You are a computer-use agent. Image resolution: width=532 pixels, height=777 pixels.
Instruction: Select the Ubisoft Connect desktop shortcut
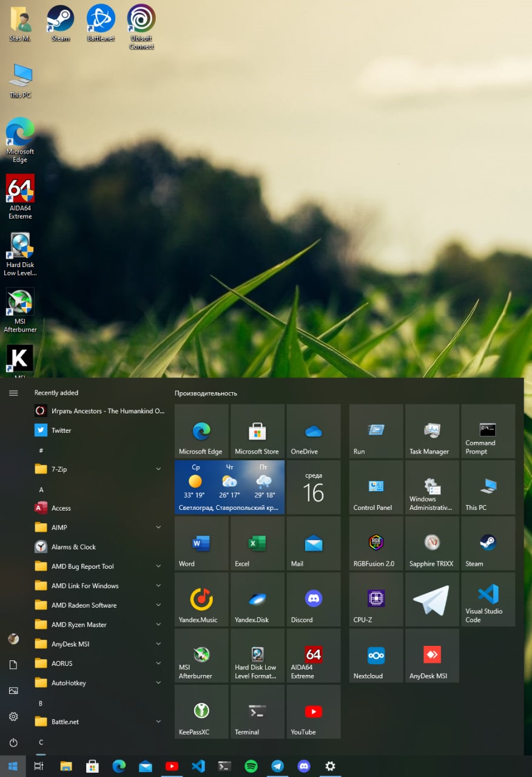click(141, 27)
